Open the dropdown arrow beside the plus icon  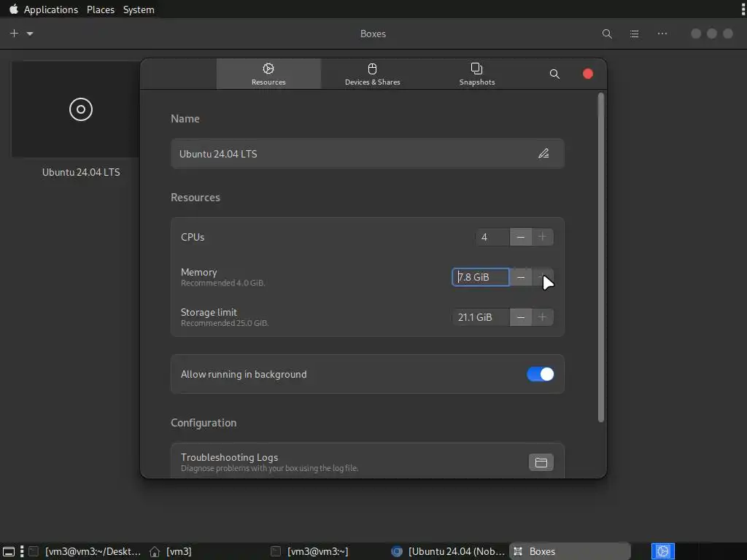30,34
